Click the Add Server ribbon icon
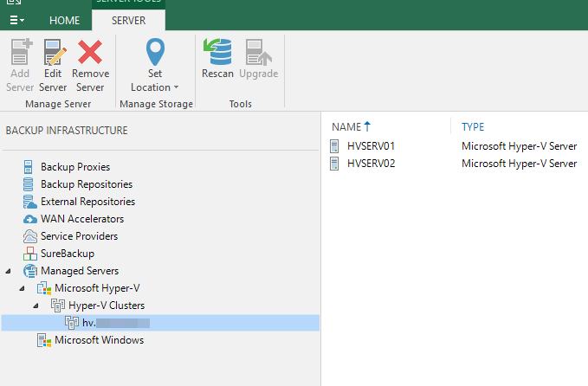Screen dimensions: 588x386 21,52
